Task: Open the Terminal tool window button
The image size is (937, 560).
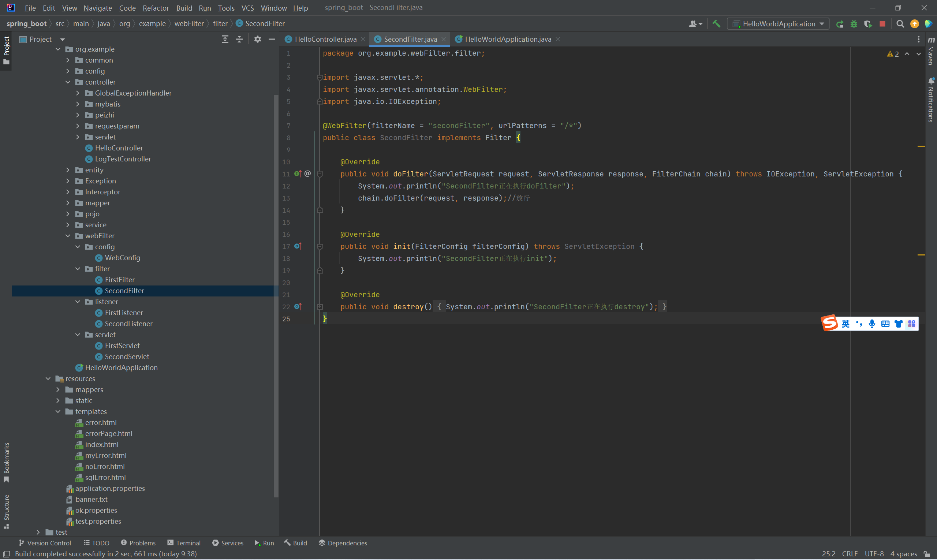Action: click(184, 543)
